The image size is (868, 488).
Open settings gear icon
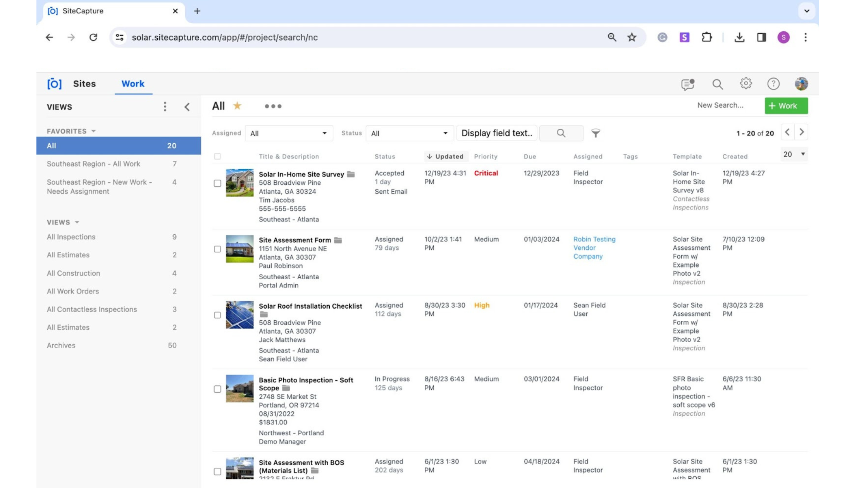click(746, 84)
